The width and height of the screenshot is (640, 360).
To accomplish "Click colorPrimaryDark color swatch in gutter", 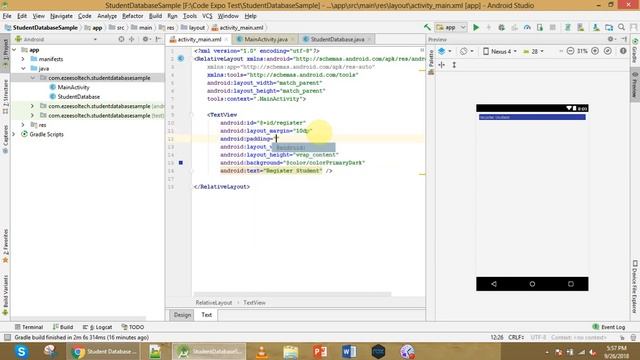I will tap(181, 162).
